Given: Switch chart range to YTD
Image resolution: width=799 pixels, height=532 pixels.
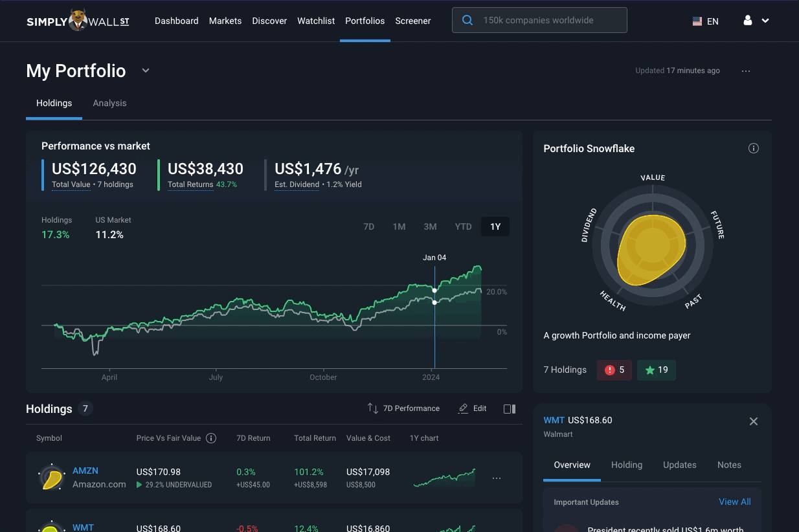Looking at the screenshot, I should click(463, 227).
